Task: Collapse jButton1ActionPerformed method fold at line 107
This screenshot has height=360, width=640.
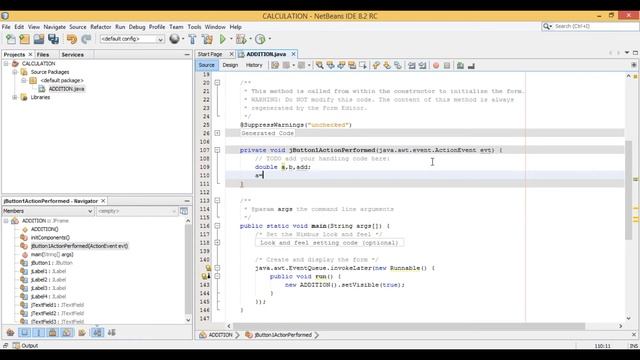Action: 217,150
